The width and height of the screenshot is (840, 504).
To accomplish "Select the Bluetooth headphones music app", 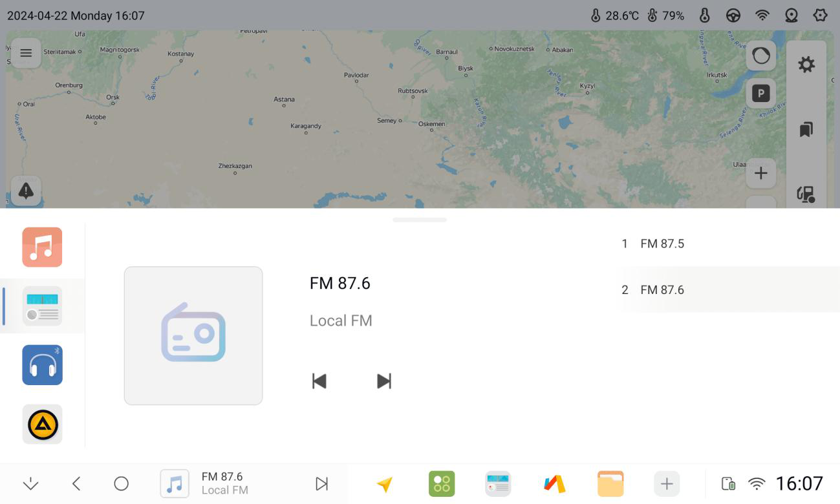I will (42, 365).
